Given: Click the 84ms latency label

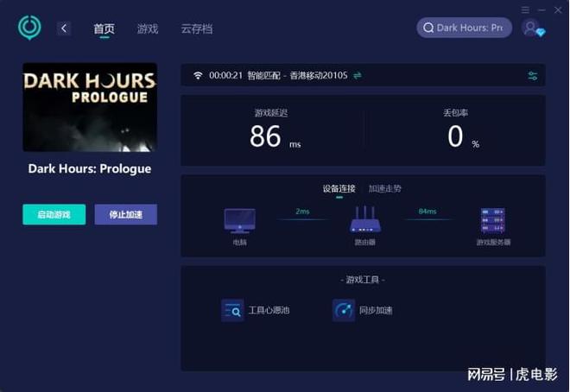Looking at the screenshot, I should [x=427, y=211].
